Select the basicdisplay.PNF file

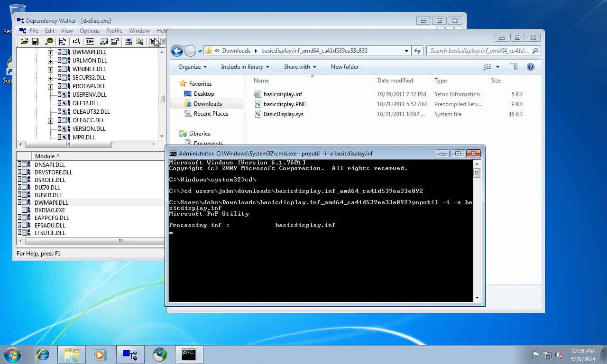pyautogui.click(x=285, y=104)
